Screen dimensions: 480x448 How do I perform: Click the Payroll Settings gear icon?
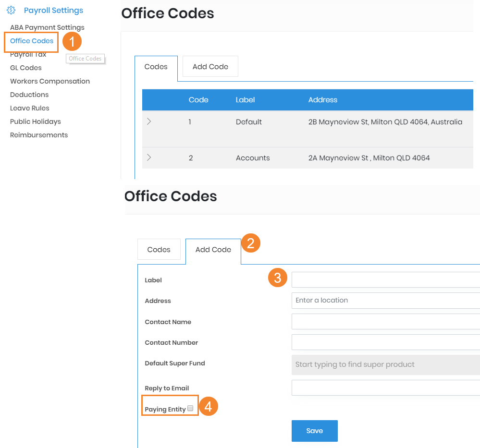(10, 10)
